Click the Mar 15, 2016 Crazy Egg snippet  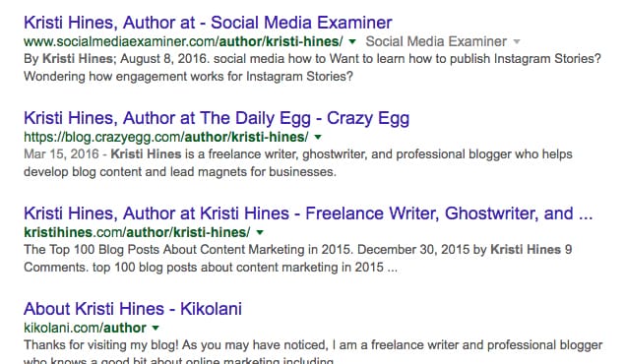coord(298,163)
